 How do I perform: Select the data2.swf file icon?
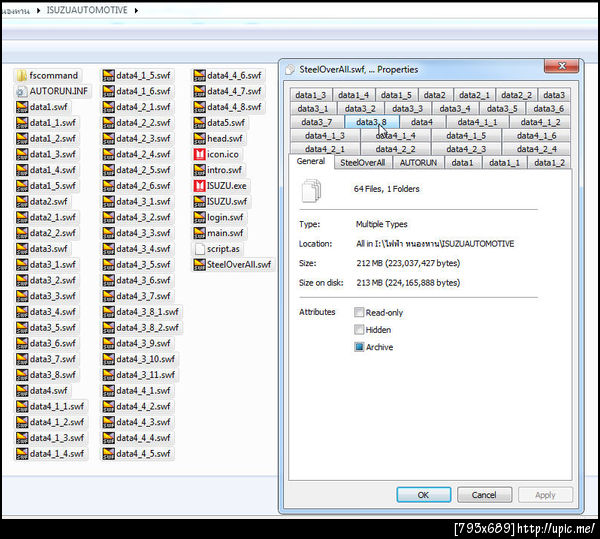[22, 201]
